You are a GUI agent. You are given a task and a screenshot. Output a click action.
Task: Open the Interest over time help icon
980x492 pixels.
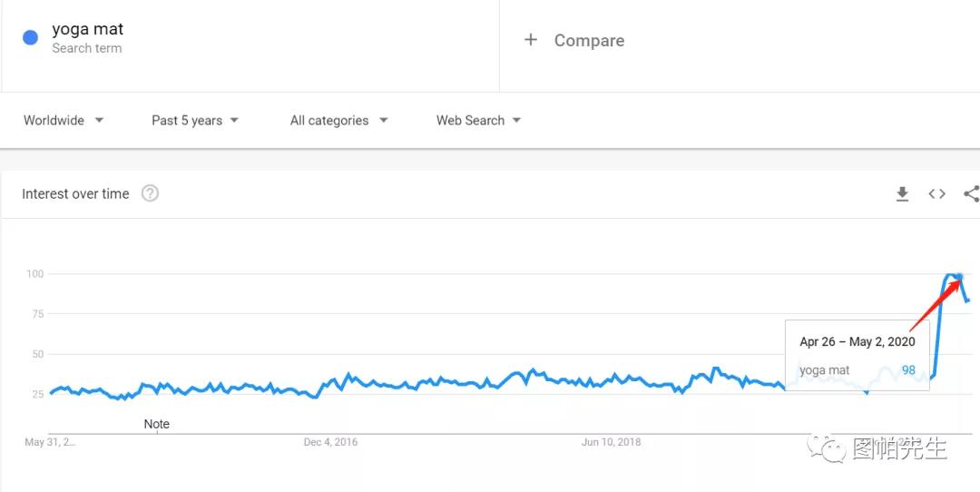click(151, 193)
